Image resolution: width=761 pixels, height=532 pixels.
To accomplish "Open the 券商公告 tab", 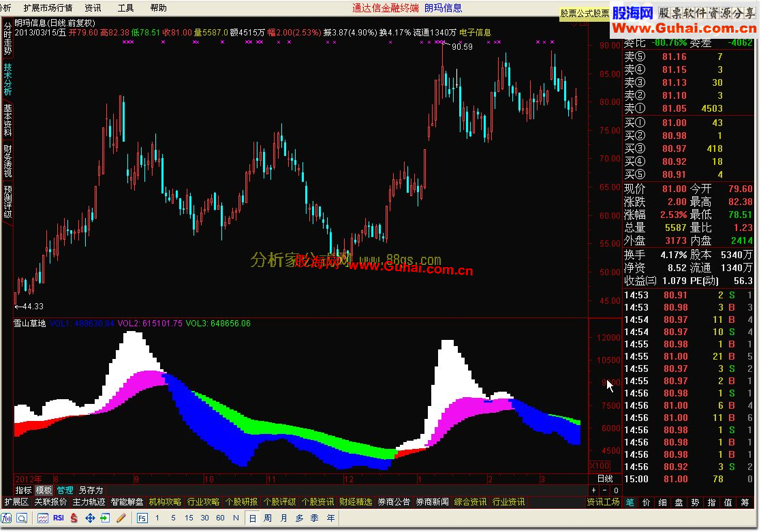I will click(394, 502).
